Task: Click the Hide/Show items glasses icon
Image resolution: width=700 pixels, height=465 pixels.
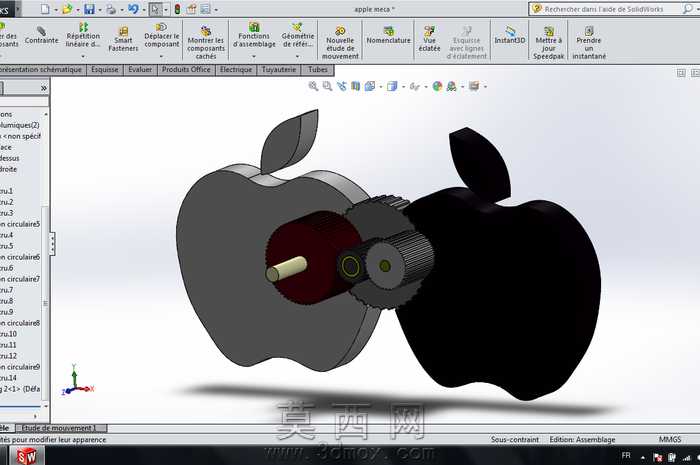Action: pos(414,87)
